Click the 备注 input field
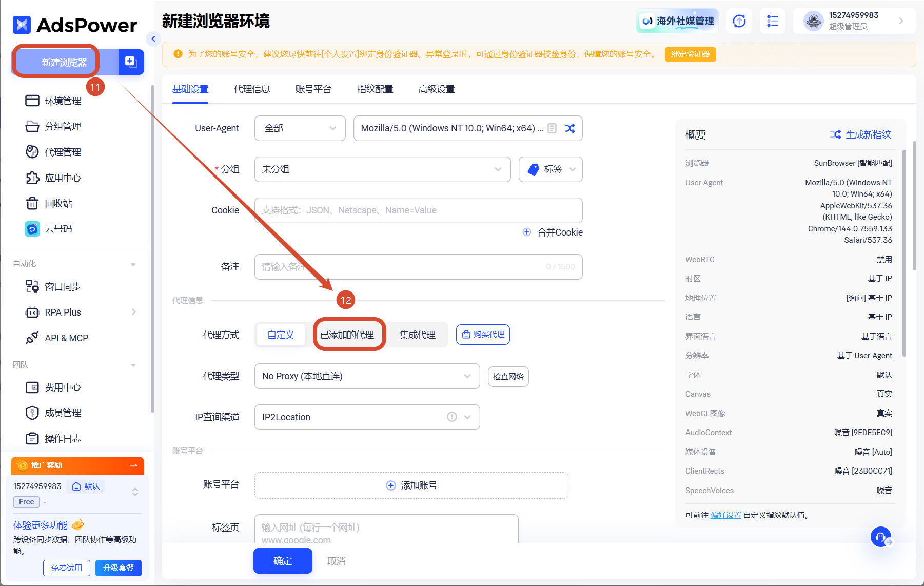The image size is (924, 586). click(x=419, y=267)
